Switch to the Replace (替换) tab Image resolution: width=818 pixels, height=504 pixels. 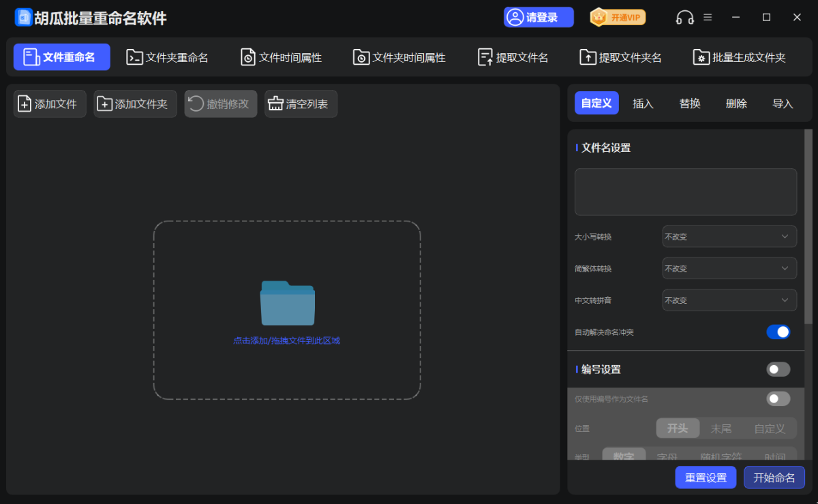pyautogui.click(x=689, y=104)
